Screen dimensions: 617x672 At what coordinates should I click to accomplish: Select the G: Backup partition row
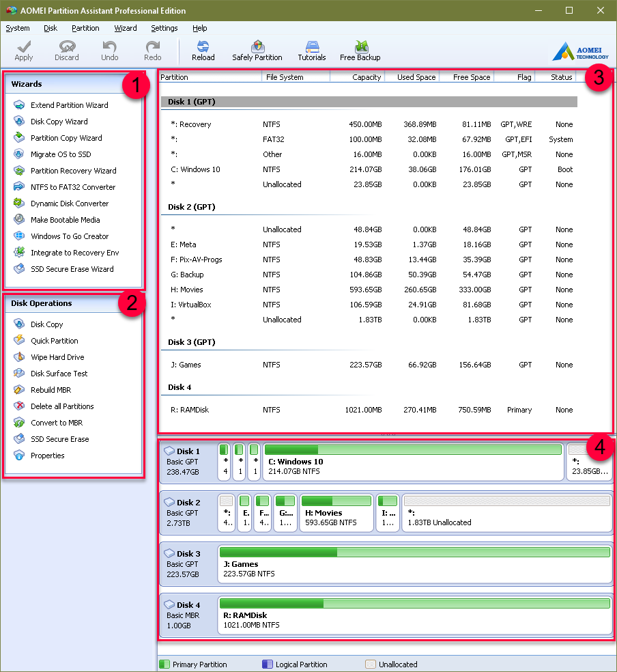click(369, 275)
